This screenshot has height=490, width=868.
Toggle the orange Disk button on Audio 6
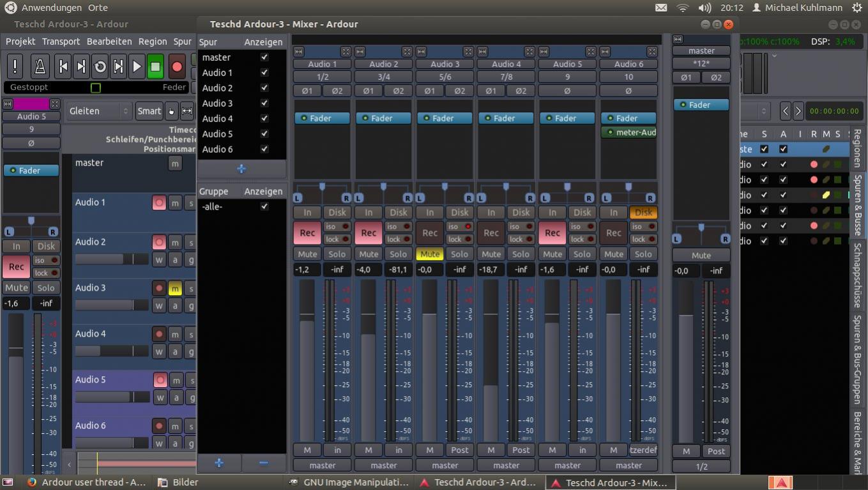pyautogui.click(x=644, y=212)
